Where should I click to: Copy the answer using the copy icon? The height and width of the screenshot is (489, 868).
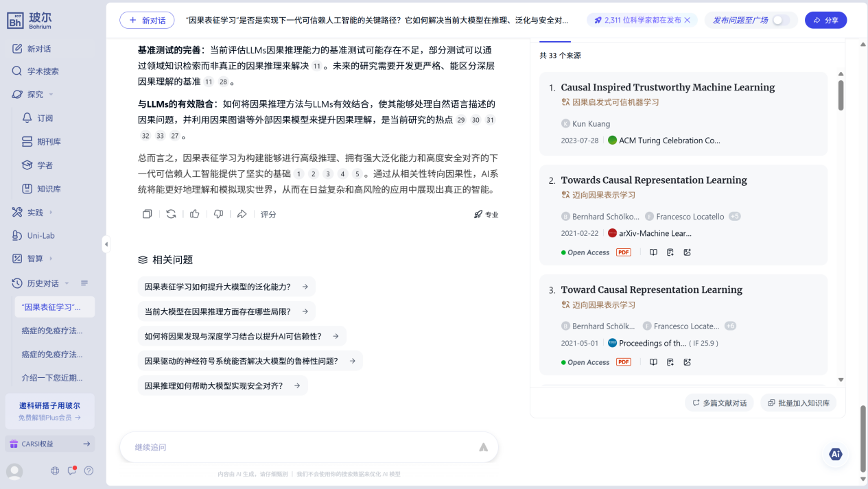click(x=147, y=214)
